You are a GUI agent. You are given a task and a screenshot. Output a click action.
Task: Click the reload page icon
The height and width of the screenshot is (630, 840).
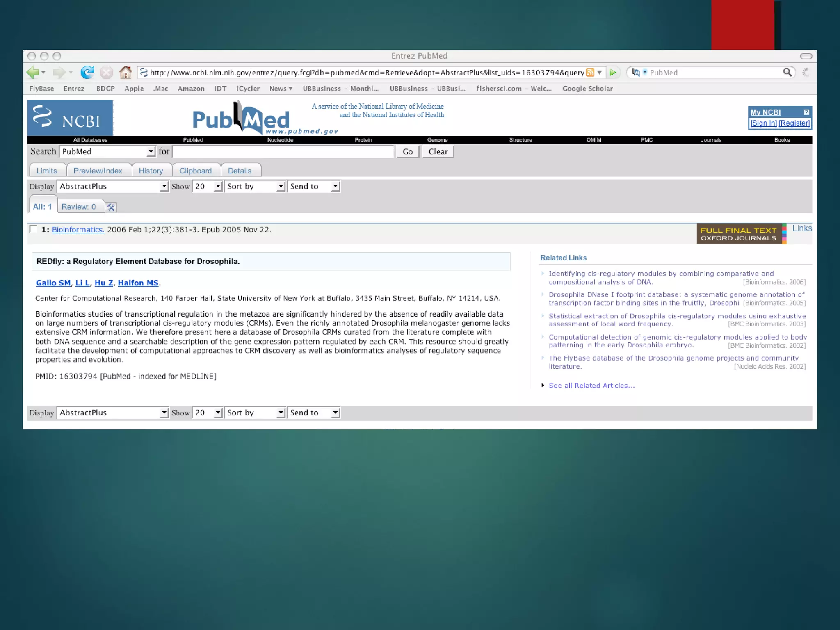pos(87,73)
